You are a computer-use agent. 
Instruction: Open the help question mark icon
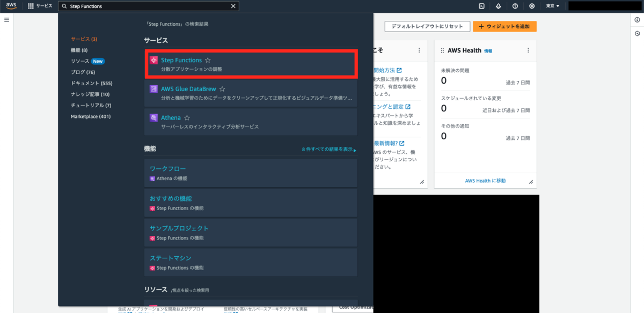click(x=515, y=6)
